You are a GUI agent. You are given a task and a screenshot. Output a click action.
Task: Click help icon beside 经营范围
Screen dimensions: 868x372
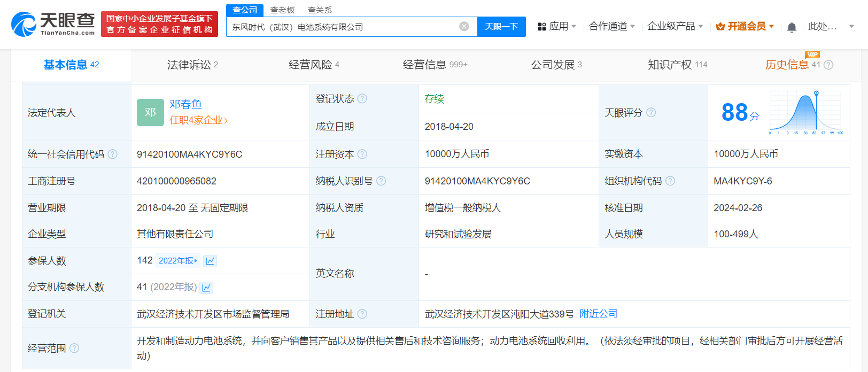[x=74, y=348]
